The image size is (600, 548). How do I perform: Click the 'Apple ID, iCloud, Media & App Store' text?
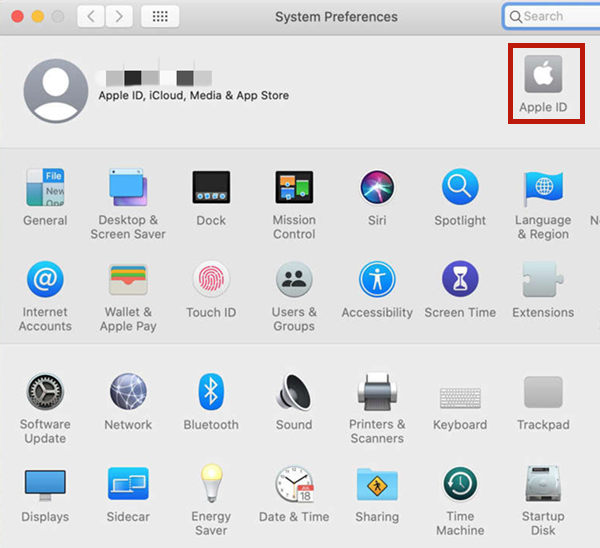[194, 95]
